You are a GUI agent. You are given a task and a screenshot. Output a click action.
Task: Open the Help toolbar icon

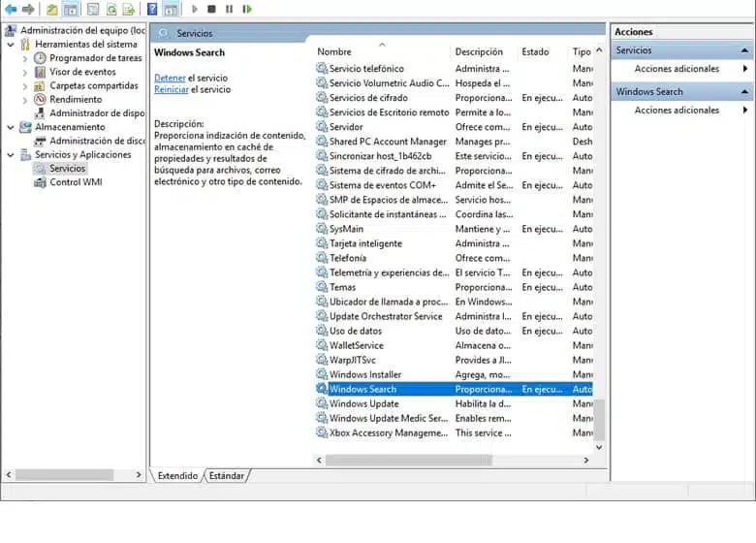click(152, 9)
